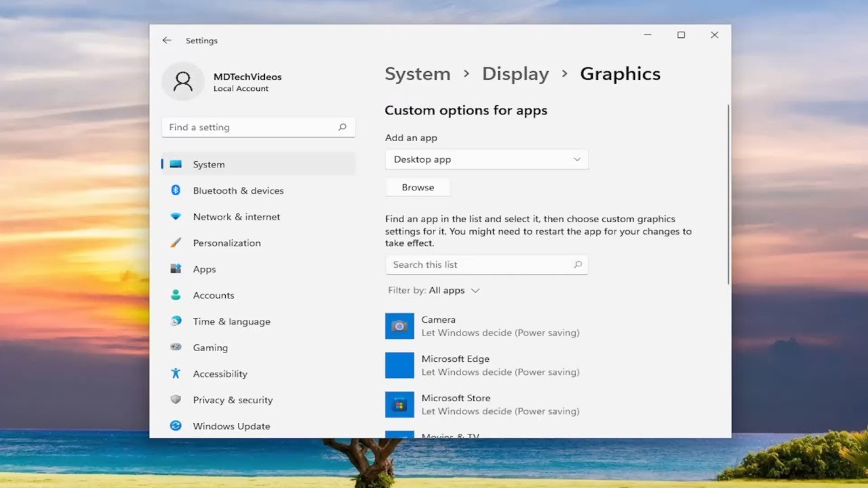Open the Apps settings category
The width and height of the screenshot is (868, 488).
[258, 269]
